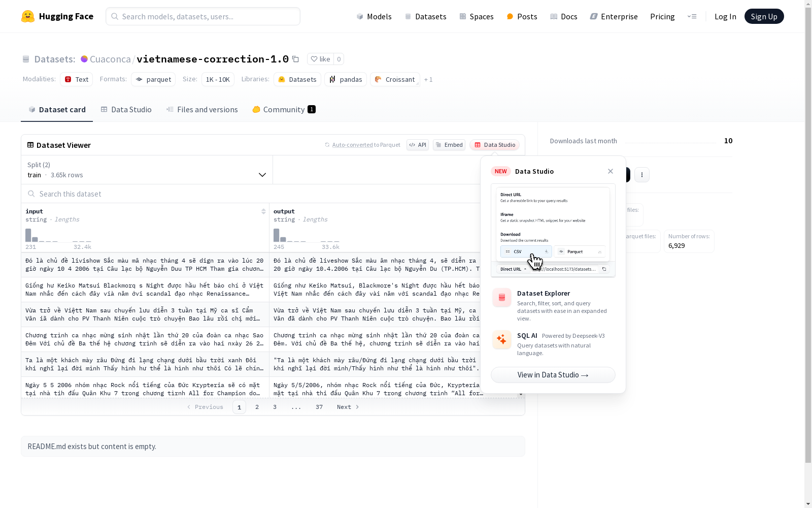Viewport: 812px width, 508px height.
Task: Click the Dataset Explorer entry
Action: click(x=553, y=305)
